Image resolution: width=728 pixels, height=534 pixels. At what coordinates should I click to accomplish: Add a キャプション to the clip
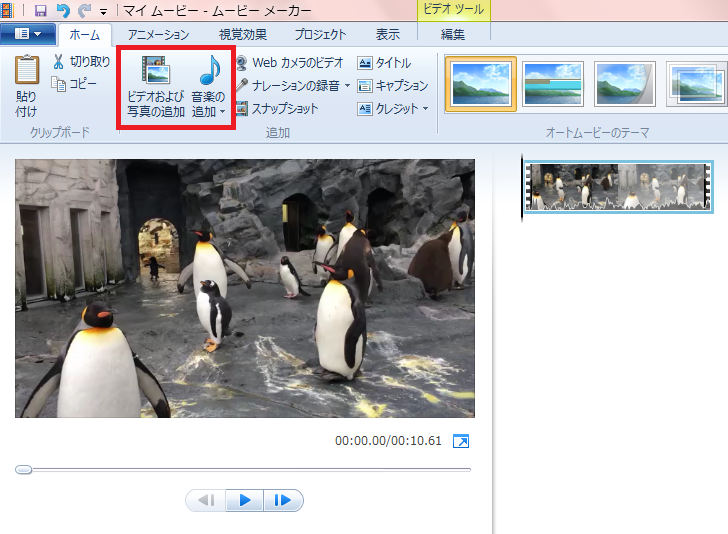[393, 85]
